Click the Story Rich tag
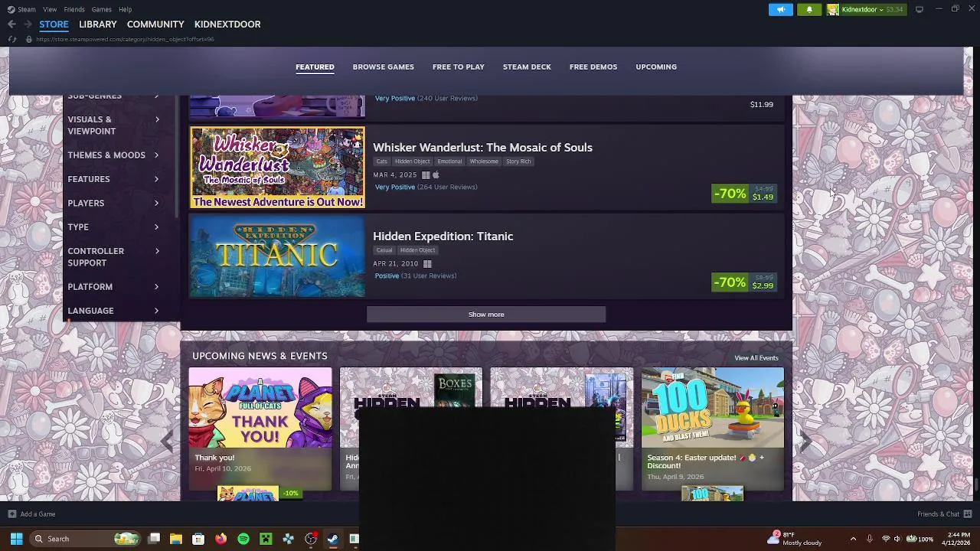 click(518, 161)
